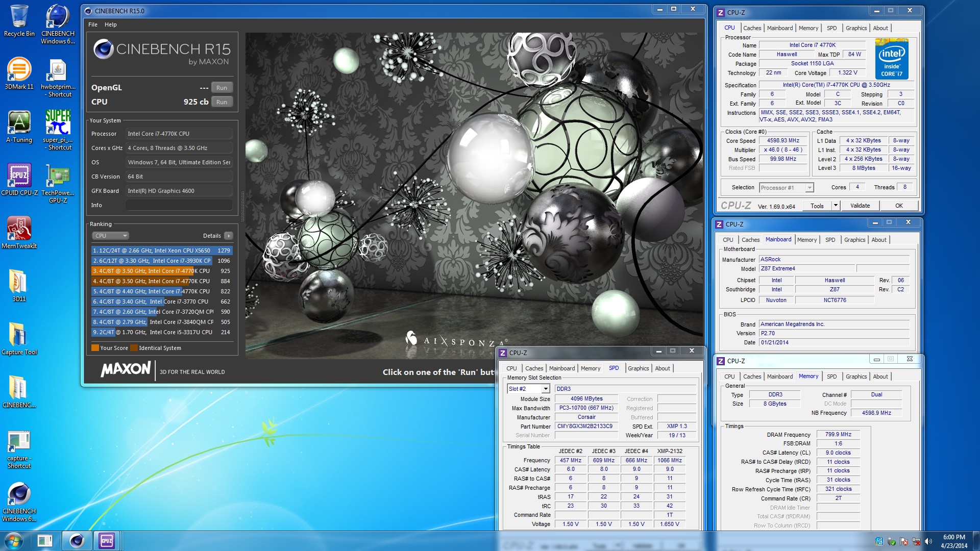980x551 pixels.
Task: Open the CINEBENC... folder on desktop
Action: 19,392
